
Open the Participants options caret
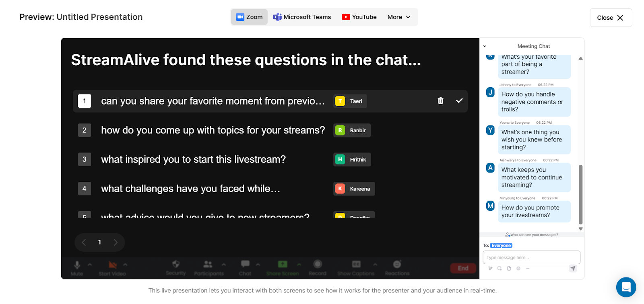pos(224,264)
